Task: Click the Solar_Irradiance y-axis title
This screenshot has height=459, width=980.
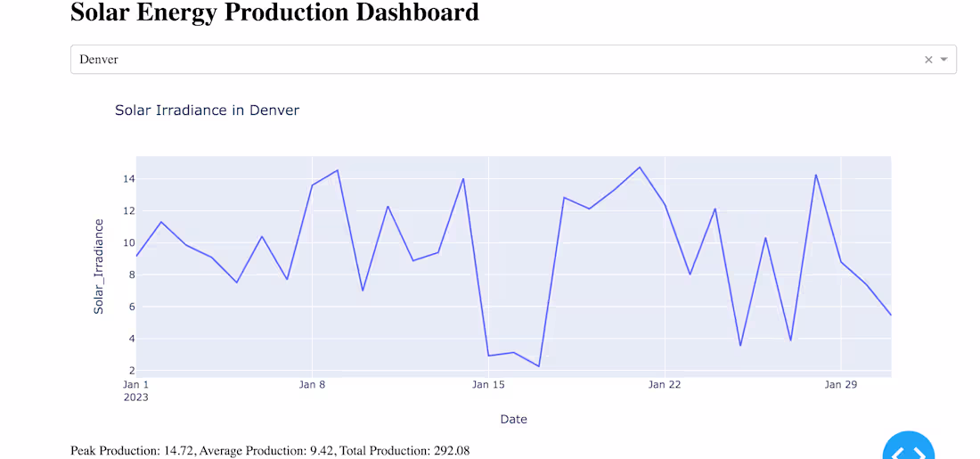Action: pyautogui.click(x=99, y=266)
